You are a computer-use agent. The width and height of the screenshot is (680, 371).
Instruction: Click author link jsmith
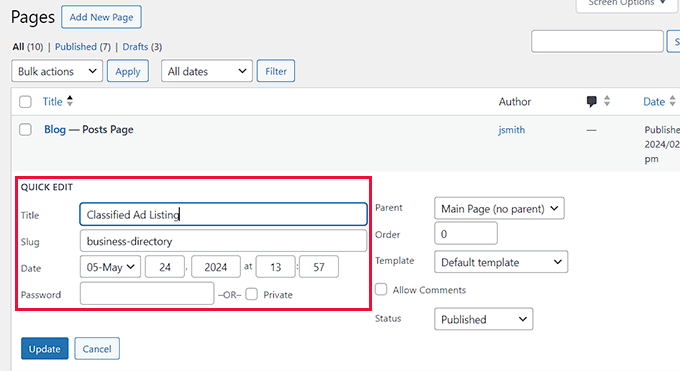click(511, 130)
